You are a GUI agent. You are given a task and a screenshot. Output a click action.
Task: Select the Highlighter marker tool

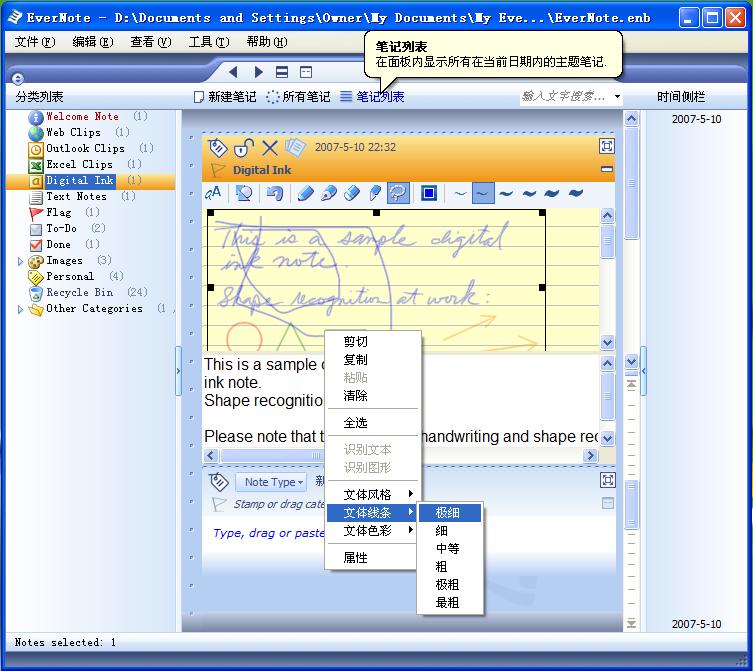(375, 194)
